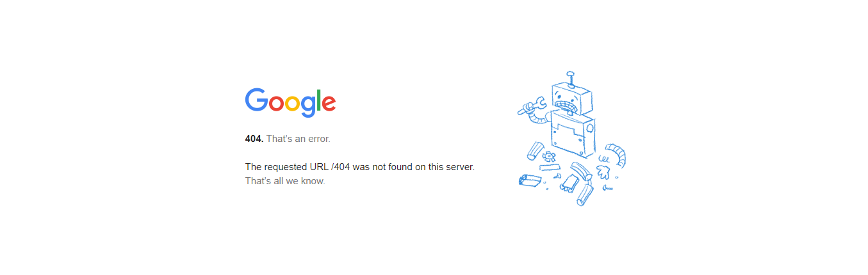
Task: Click the bold "404." error code
Action: tap(254, 139)
